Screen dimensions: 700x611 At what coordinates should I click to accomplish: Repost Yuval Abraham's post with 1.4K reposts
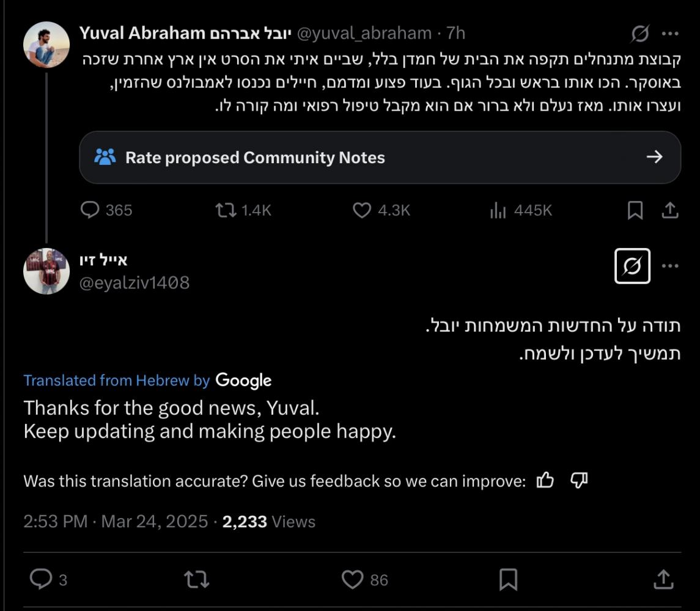243,210
